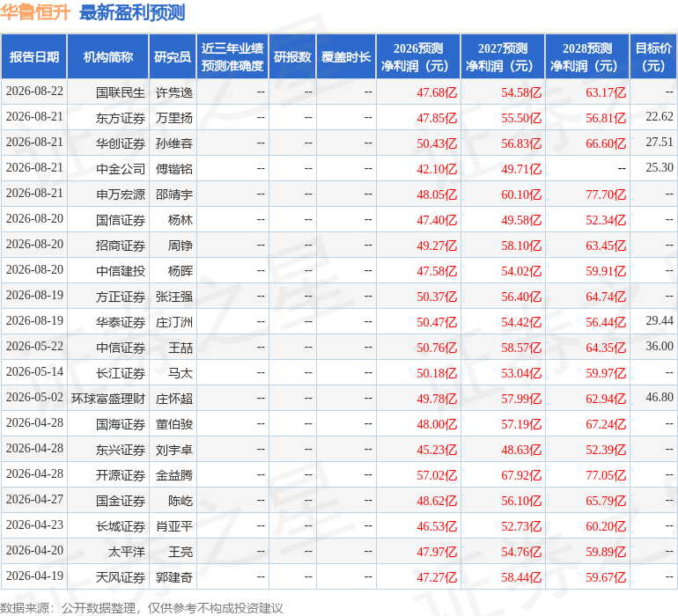Click the 中金公司 institution name
The height and width of the screenshot is (616, 678).
121,169
